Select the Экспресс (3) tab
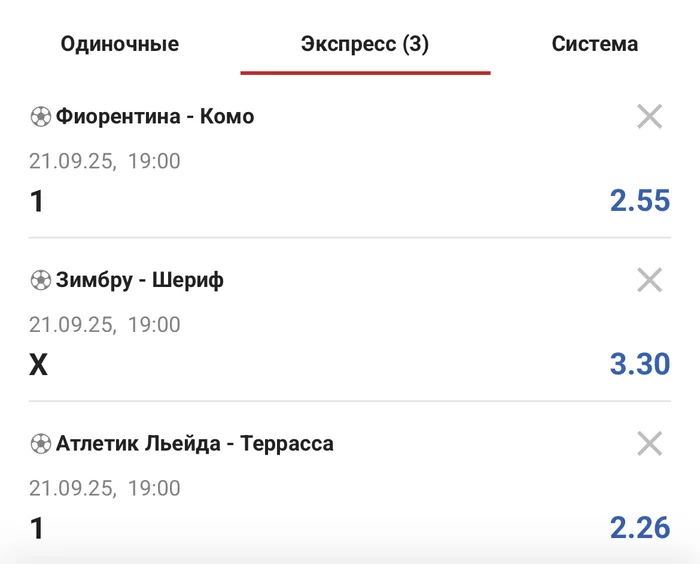The image size is (700, 577). click(365, 44)
